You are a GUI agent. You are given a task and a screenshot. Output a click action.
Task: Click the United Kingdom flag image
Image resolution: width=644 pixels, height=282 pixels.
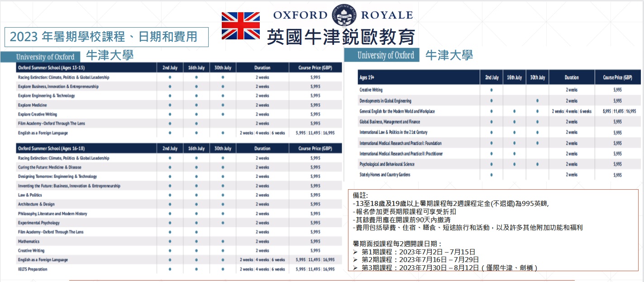[x=240, y=26]
